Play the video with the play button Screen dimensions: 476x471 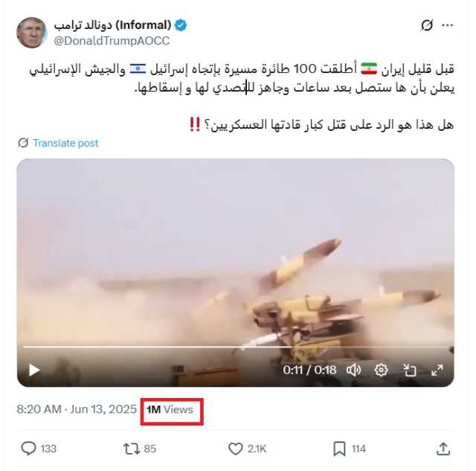(34, 371)
